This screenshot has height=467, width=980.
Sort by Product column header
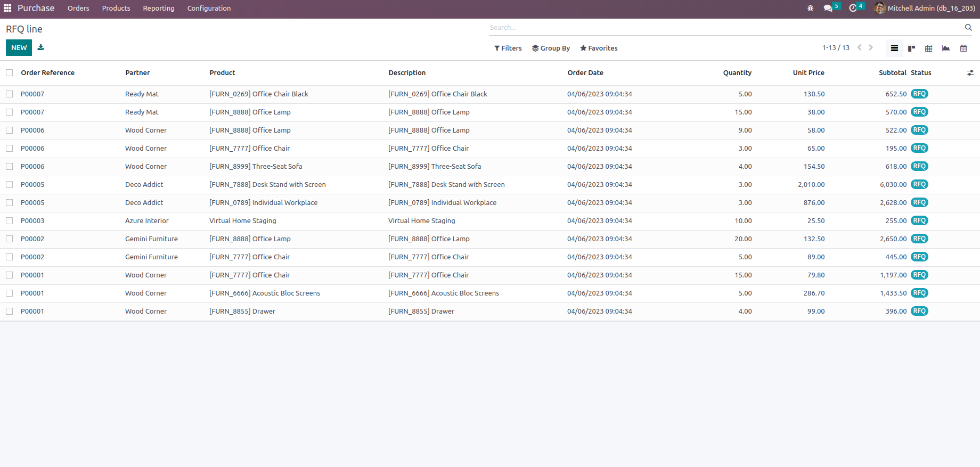click(x=222, y=73)
